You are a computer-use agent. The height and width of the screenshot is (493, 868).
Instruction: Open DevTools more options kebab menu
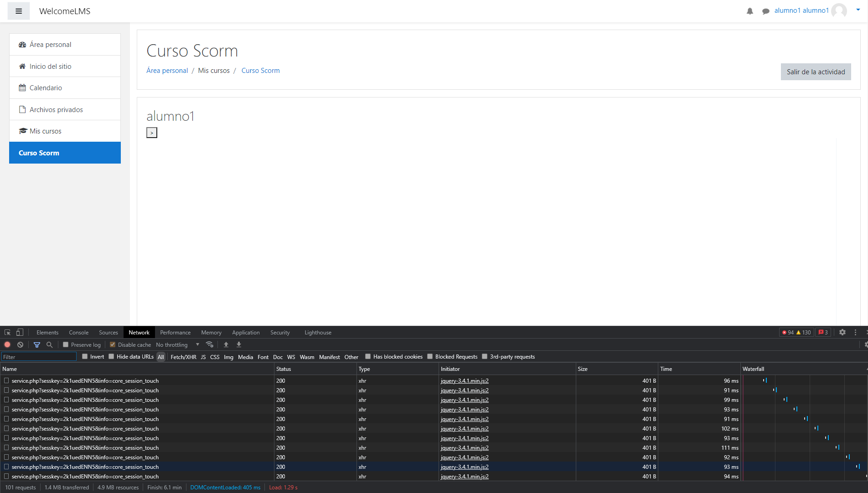point(855,333)
